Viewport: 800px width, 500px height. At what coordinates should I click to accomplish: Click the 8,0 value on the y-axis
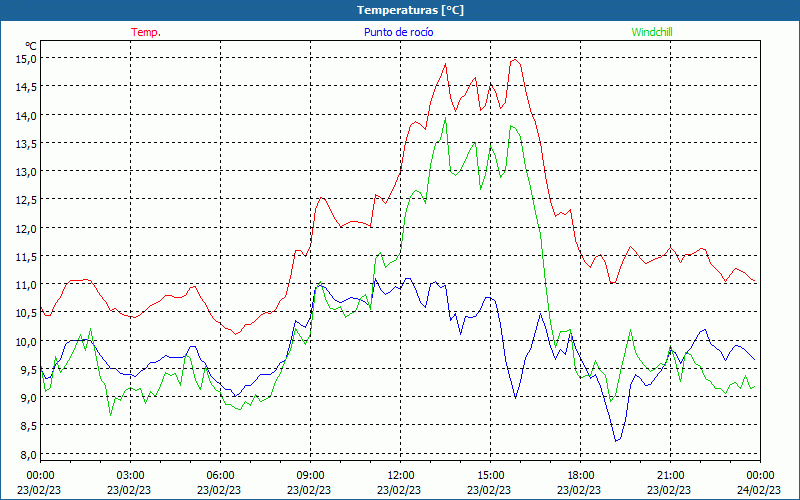(x=29, y=455)
